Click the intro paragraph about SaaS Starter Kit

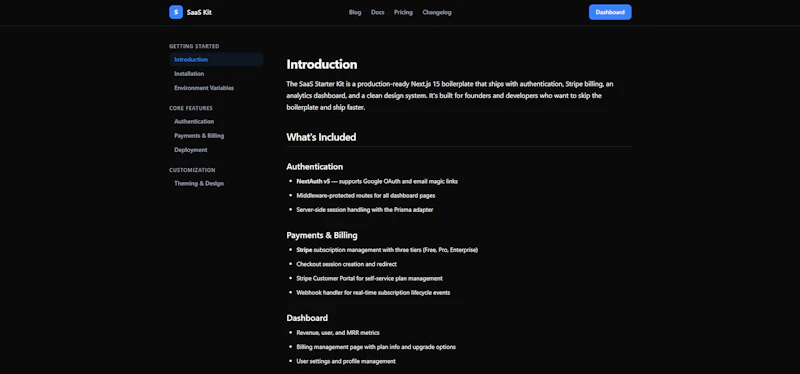pos(449,95)
